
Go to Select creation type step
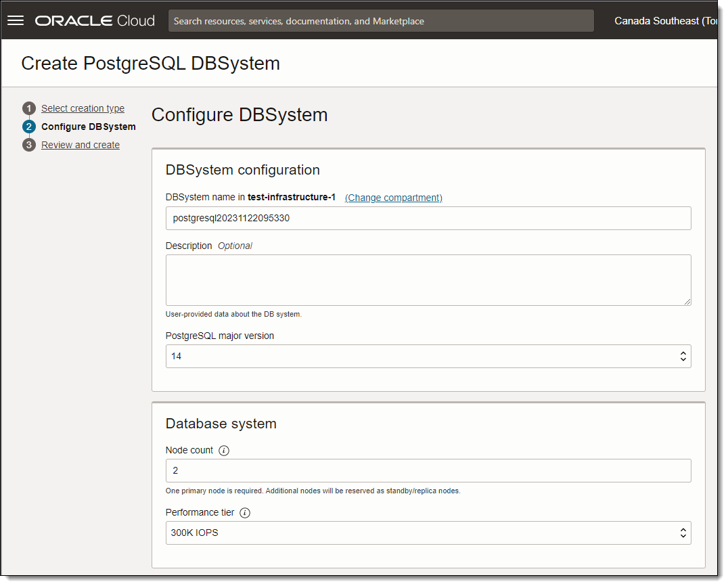click(x=83, y=108)
